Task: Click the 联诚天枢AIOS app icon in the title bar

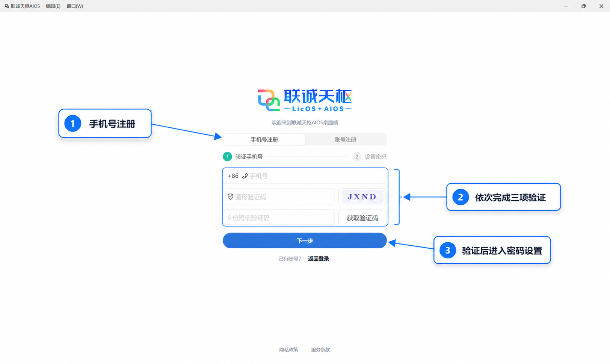Action: 7,6
